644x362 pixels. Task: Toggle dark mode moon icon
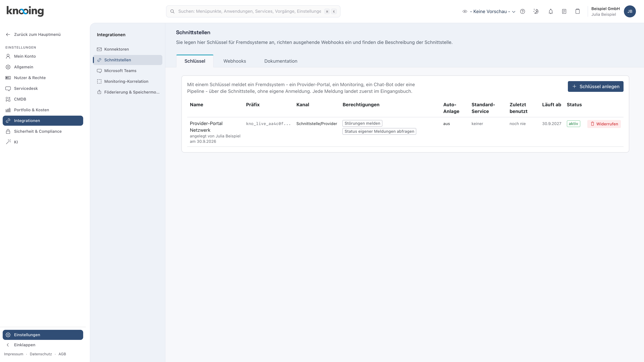click(x=536, y=12)
